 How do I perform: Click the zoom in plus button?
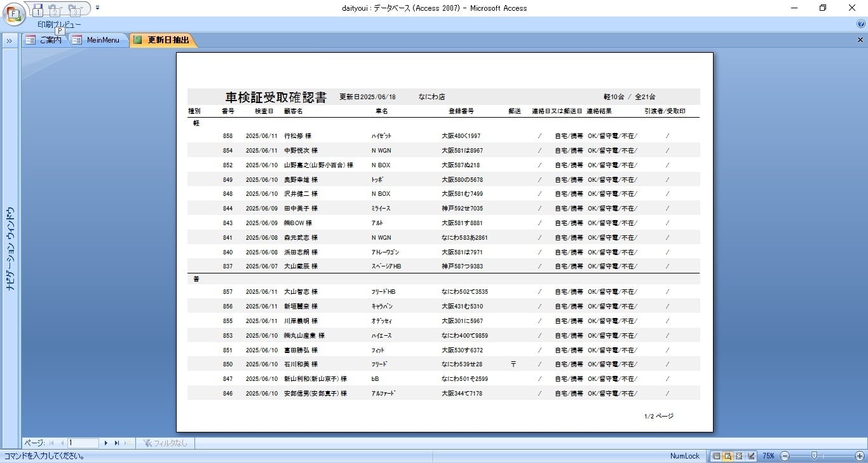860,456
